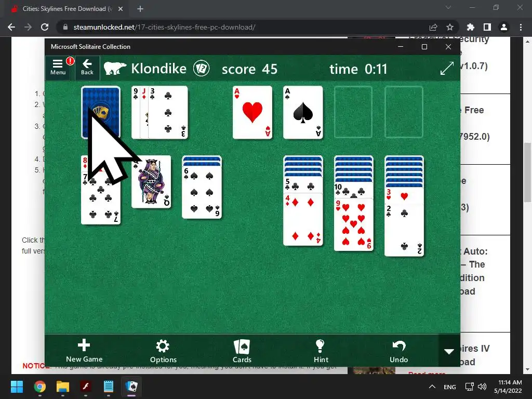The width and height of the screenshot is (532, 399).
Task: Open the 11:14 AM clock calendar
Action: point(508,387)
